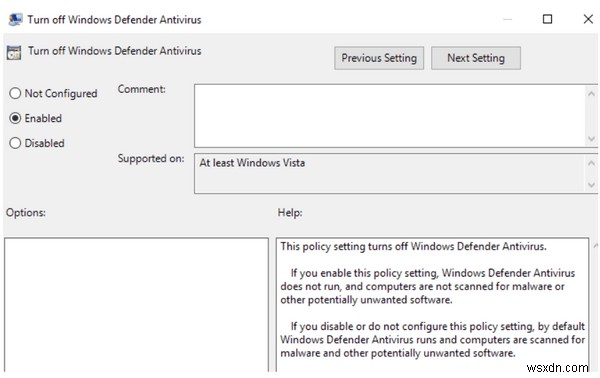This screenshot has width=600, height=378.
Task: Go to Next Setting
Action: [476, 58]
